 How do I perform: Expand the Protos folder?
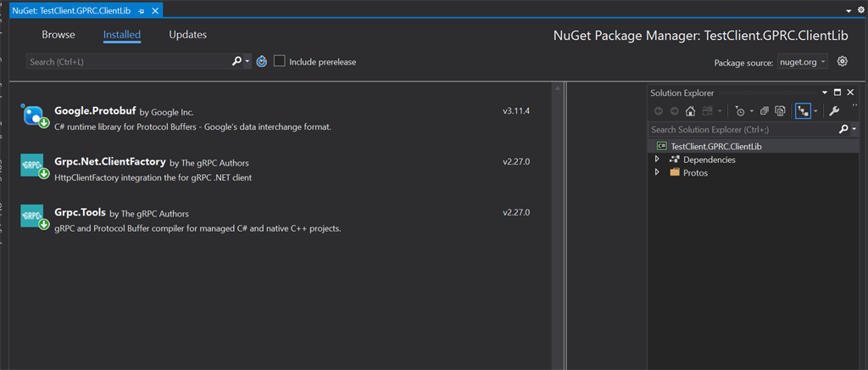pyautogui.click(x=657, y=173)
